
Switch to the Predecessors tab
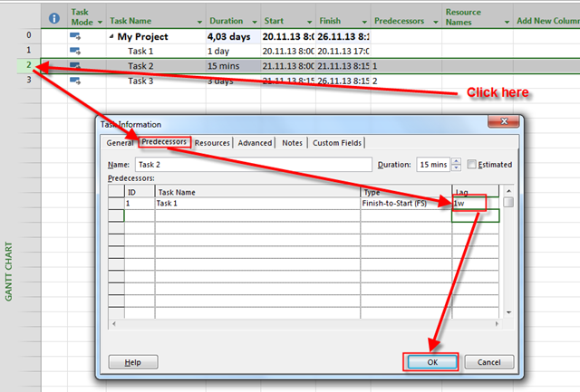(164, 142)
